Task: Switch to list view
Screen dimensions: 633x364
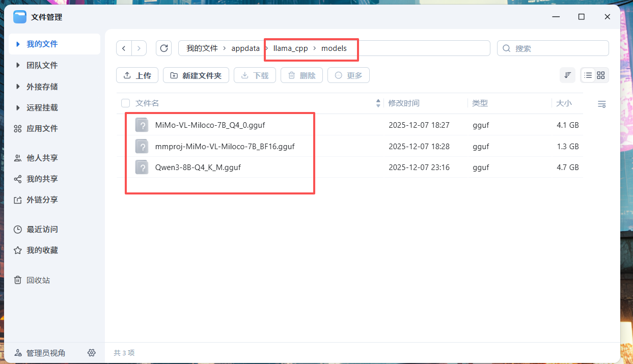Action: point(588,75)
